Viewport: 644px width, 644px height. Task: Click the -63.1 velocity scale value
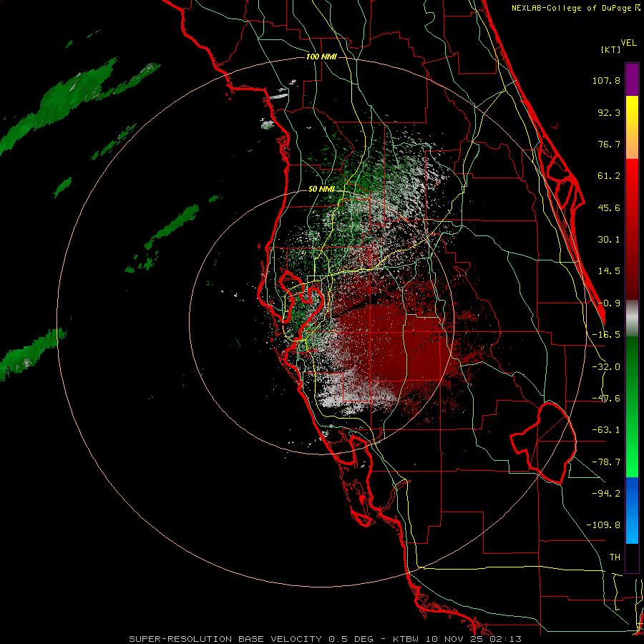606,430
